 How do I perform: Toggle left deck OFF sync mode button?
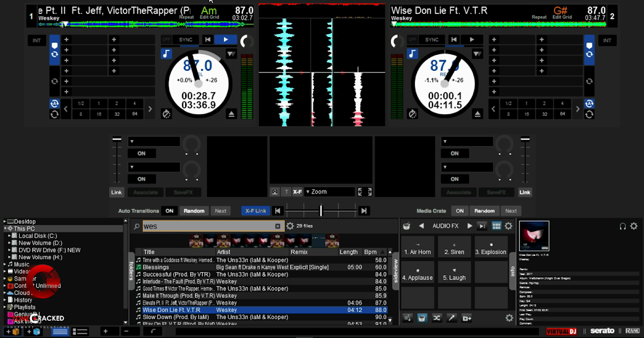tap(166, 39)
